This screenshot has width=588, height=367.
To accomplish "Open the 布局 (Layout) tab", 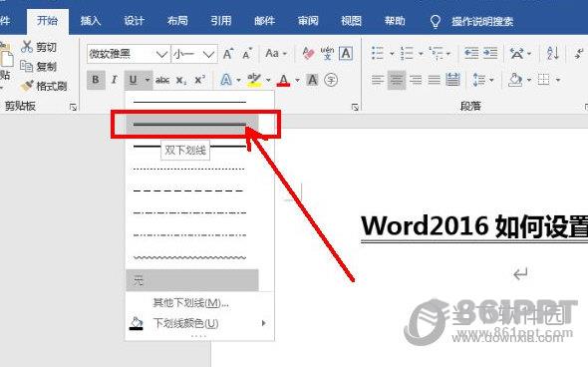I will click(x=177, y=21).
